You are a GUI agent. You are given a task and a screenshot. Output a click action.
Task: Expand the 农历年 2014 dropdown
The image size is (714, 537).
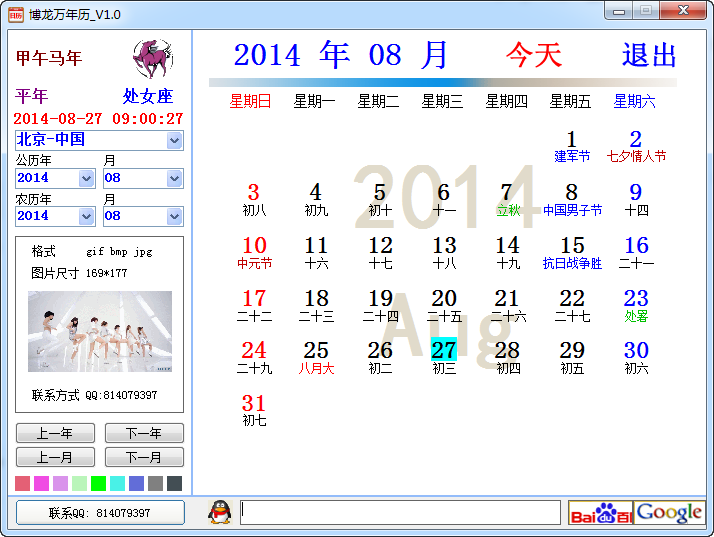click(x=86, y=216)
